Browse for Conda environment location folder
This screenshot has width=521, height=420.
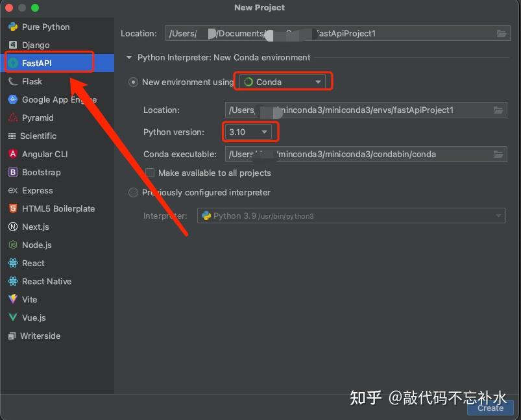(498, 110)
